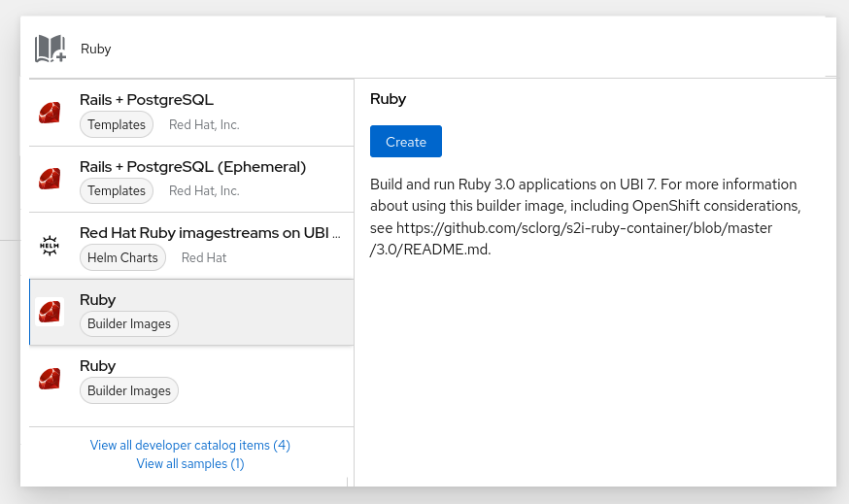
Task: Click the Helm Charts badge
Action: (123, 257)
